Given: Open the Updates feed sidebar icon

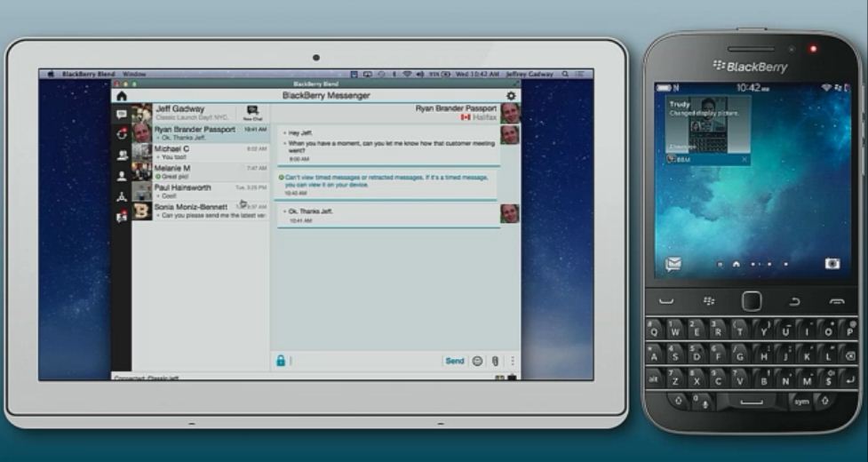Looking at the screenshot, I should 122,134.
